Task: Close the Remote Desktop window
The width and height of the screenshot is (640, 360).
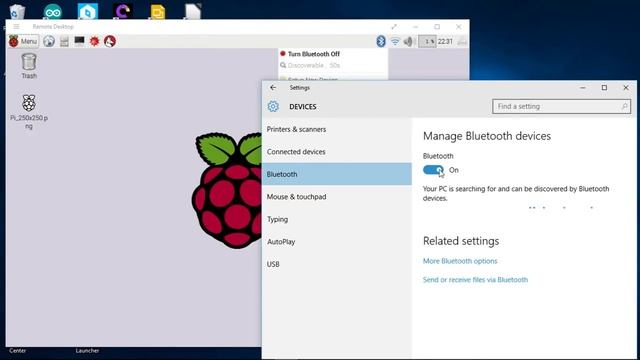Action: point(458,27)
